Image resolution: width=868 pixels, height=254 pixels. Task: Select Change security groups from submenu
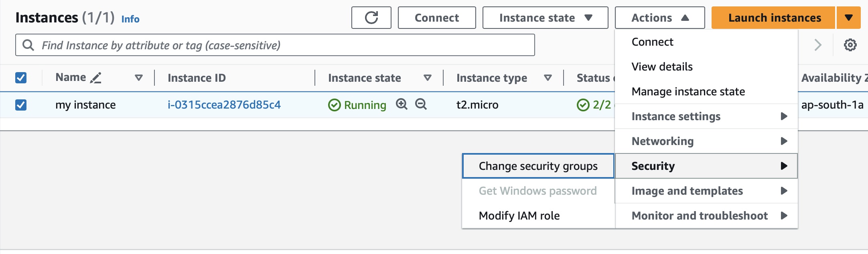(x=538, y=166)
